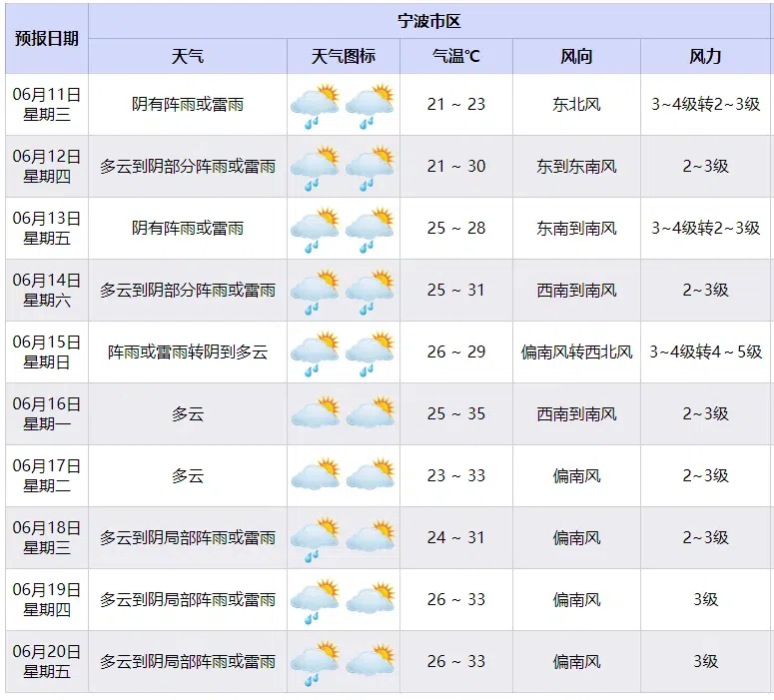Select second rain icon for 06月14日

(370, 292)
